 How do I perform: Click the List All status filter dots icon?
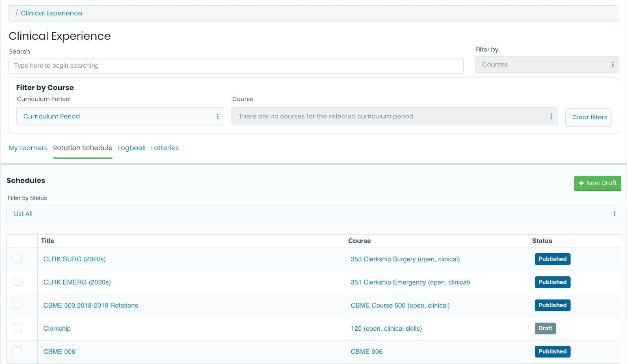[x=614, y=214]
